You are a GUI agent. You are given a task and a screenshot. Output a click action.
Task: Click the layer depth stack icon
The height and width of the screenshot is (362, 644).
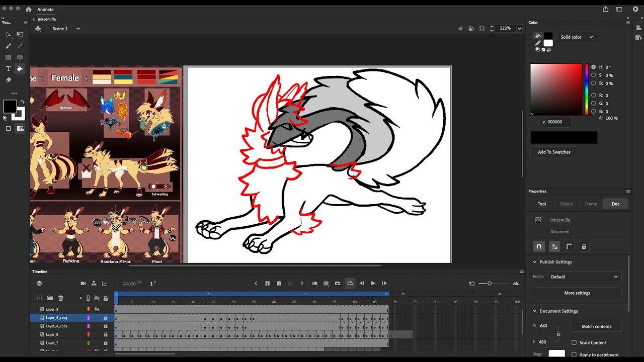pos(39,284)
